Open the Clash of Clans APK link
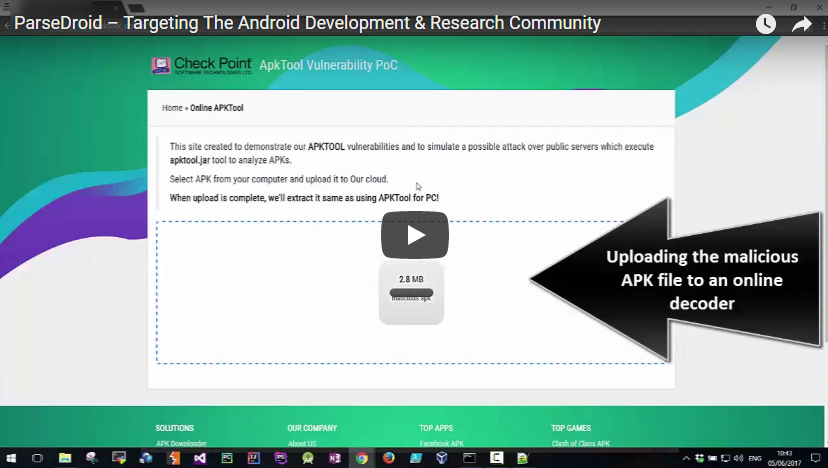The height and width of the screenshot is (468, 828). (x=580, y=443)
